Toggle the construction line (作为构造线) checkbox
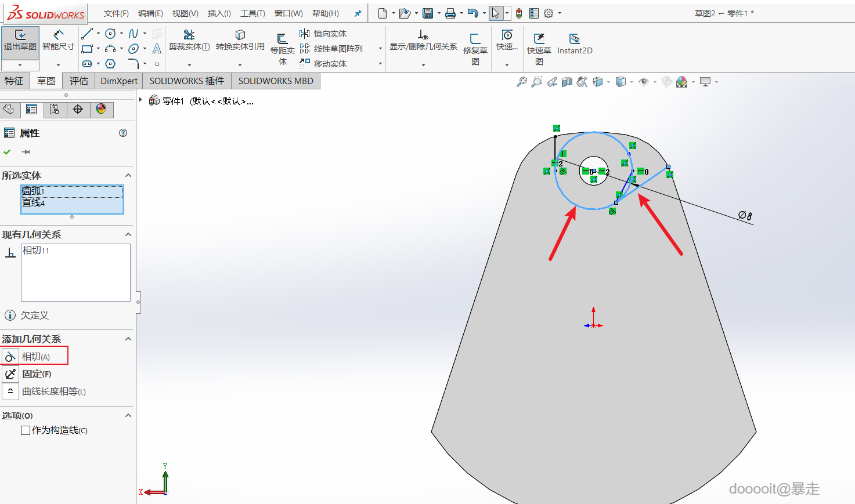The image size is (855, 504). 26,430
